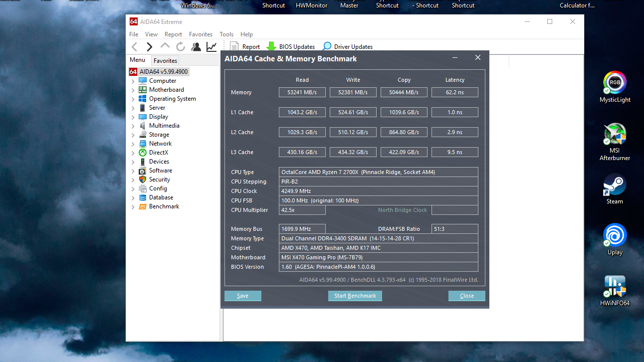The height and width of the screenshot is (362, 644).
Task: Click BIOS Updates green arrow button
Action: pyautogui.click(x=291, y=46)
